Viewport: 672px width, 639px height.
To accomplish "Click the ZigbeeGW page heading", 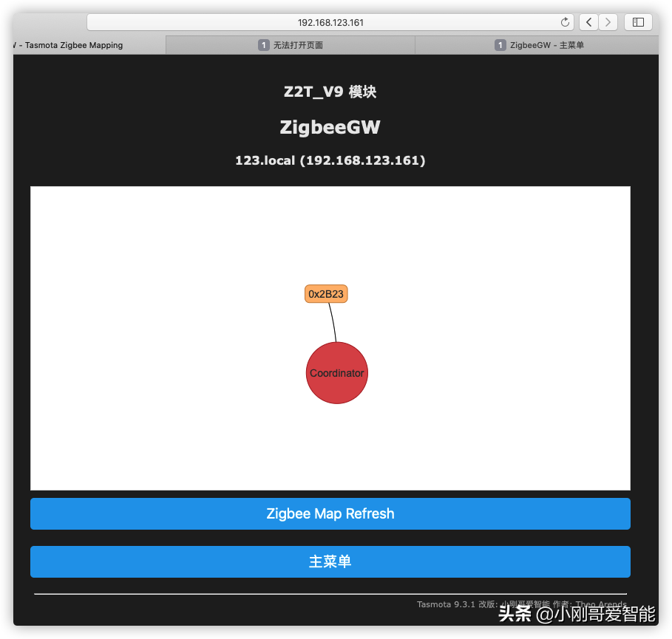I will (330, 127).
